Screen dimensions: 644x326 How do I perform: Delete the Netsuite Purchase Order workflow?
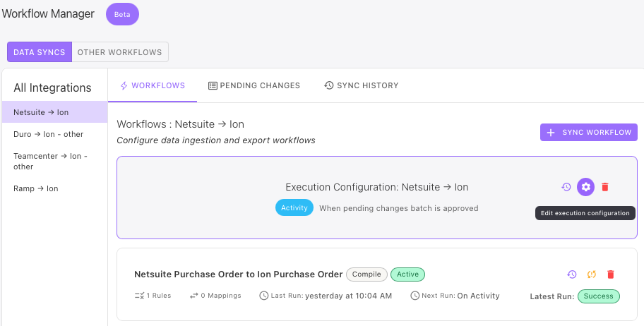pos(611,274)
